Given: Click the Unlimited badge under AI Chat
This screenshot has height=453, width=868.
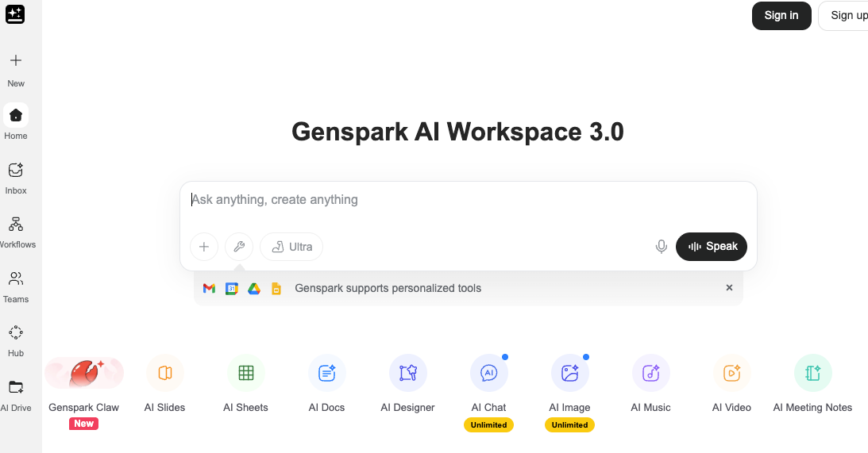Looking at the screenshot, I should coord(489,424).
